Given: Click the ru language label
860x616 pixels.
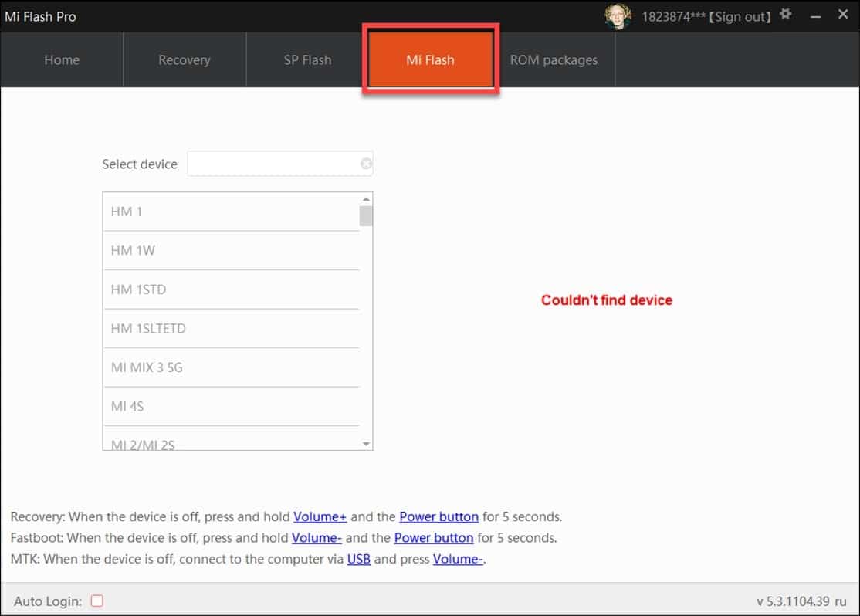Looking at the screenshot, I should (841, 601).
